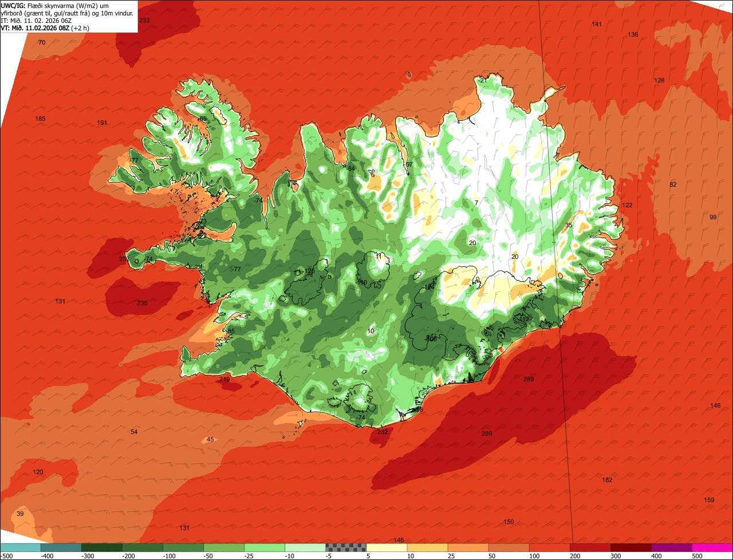Select the 191 ocean flux value

click(x=102, y=123)
